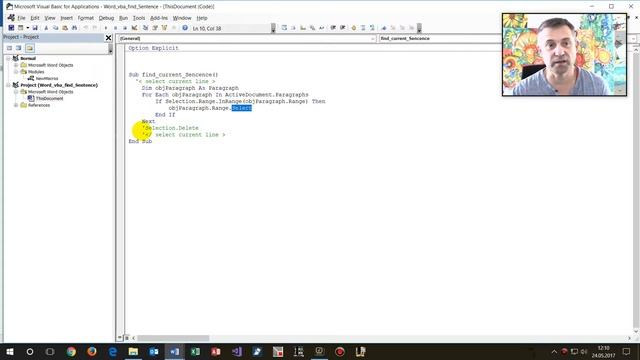Open the Insert object dropdown arrow in toolbar
The height and width of the screenshot is (360, 640).
click(x=27, y=28)
